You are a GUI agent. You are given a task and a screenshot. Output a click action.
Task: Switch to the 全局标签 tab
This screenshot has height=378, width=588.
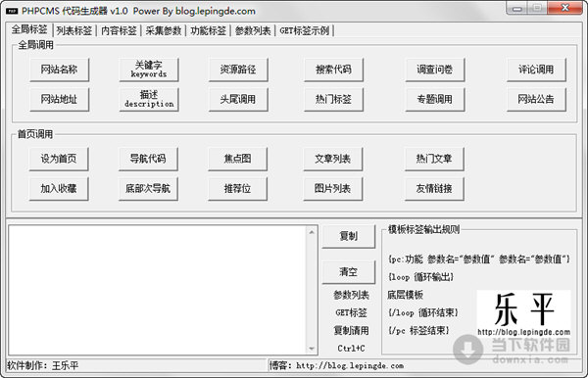(x=29, y=29)
